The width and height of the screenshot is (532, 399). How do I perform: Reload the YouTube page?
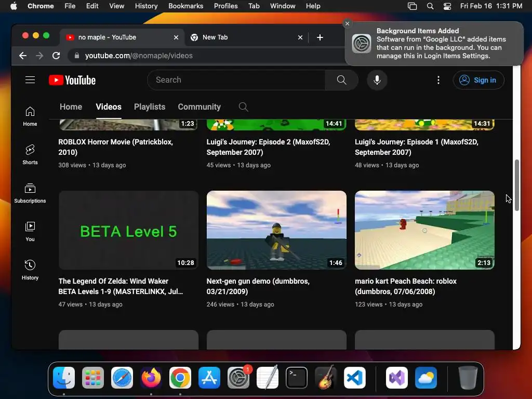click(56, 56)
